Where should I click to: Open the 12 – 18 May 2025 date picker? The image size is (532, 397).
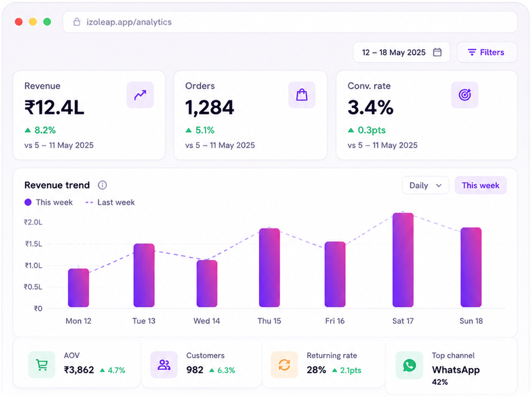402,52
